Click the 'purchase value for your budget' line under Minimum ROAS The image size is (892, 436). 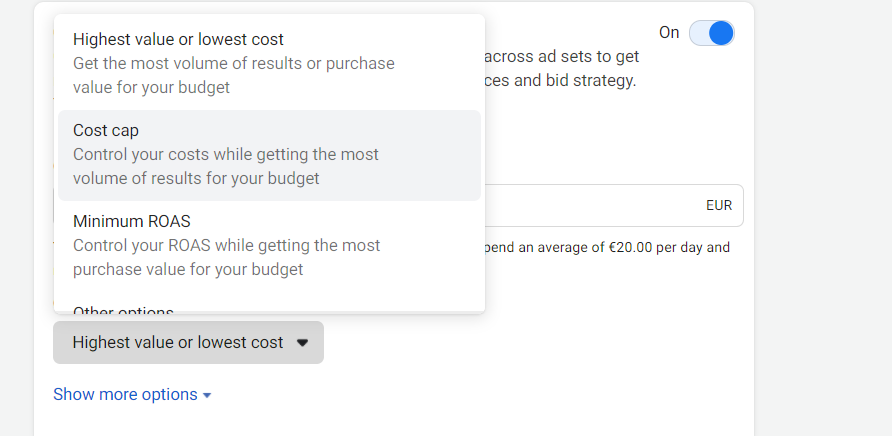click(188, 269)
